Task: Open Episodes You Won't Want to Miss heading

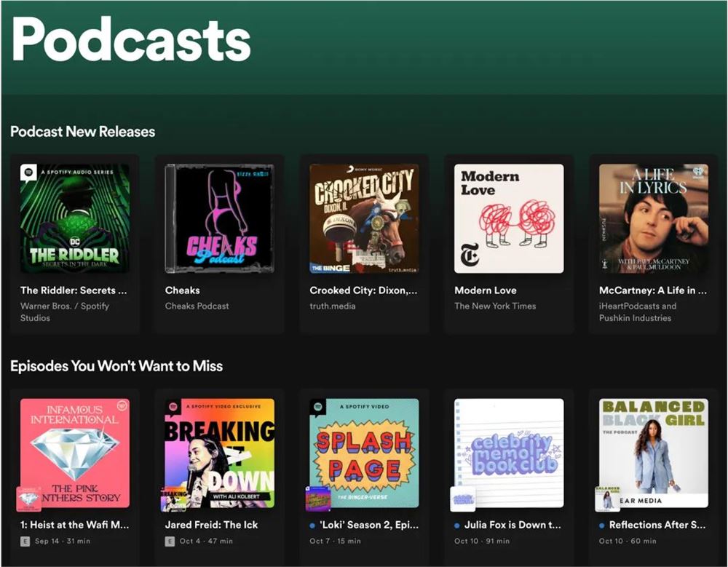Action: (x=116, y=366)
